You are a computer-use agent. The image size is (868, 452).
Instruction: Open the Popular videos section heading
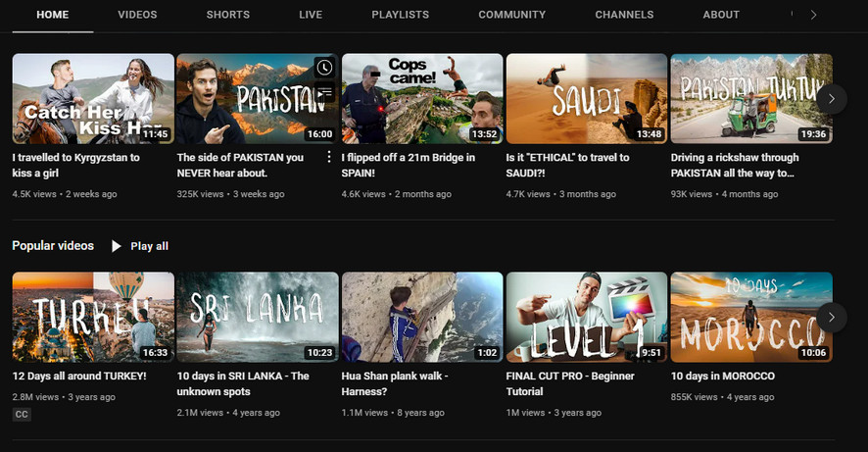click(53, 246)
